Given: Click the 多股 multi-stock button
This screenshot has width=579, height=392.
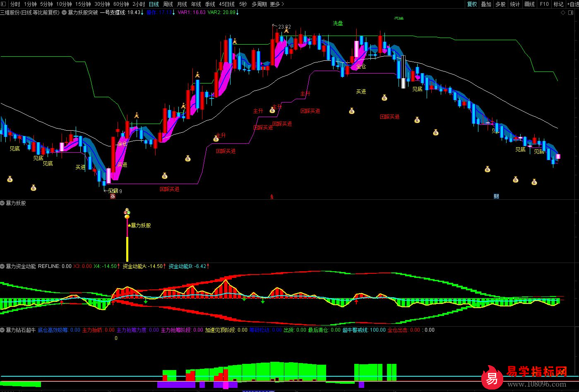Looking at the screenshot, I should pyautogui.click(x=500, y=4).
